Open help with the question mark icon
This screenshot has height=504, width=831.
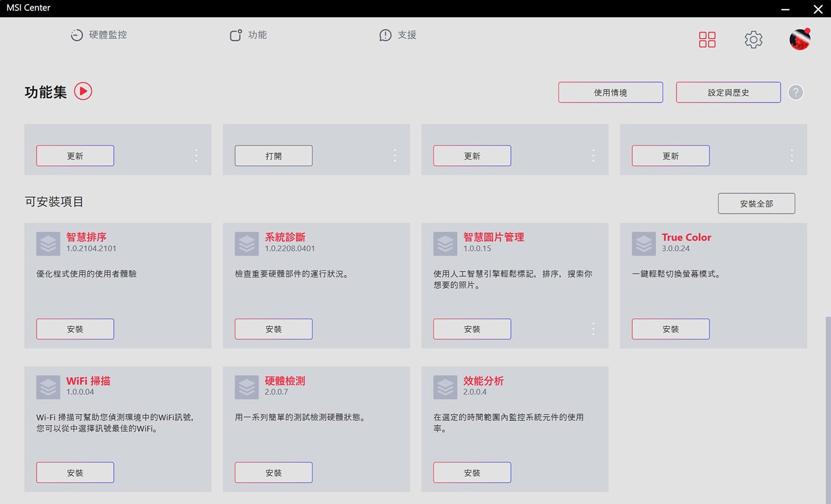click(796, 92)
